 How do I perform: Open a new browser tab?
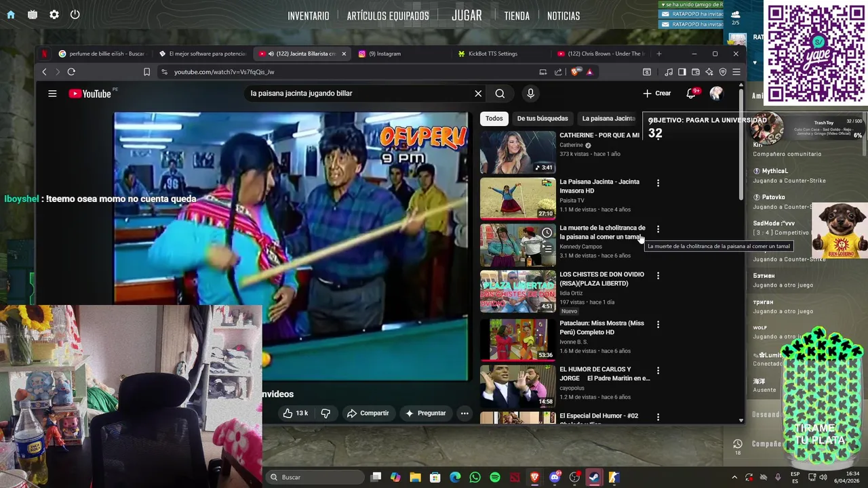point(659,54)
